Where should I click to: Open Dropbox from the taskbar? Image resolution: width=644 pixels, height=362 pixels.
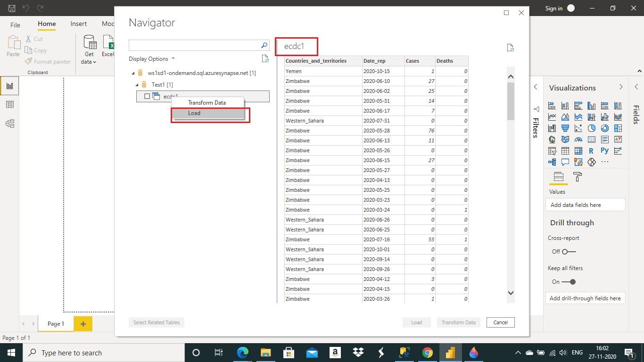[x=358, y=353]
